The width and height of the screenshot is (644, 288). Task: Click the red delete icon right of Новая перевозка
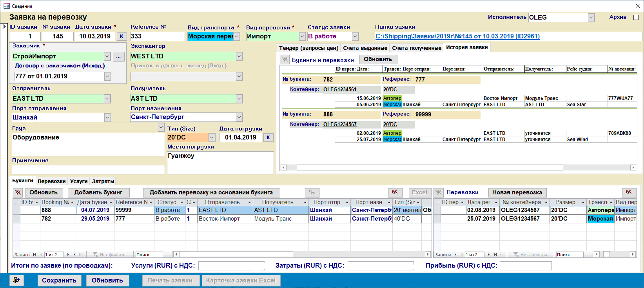[x=629, y=192]
